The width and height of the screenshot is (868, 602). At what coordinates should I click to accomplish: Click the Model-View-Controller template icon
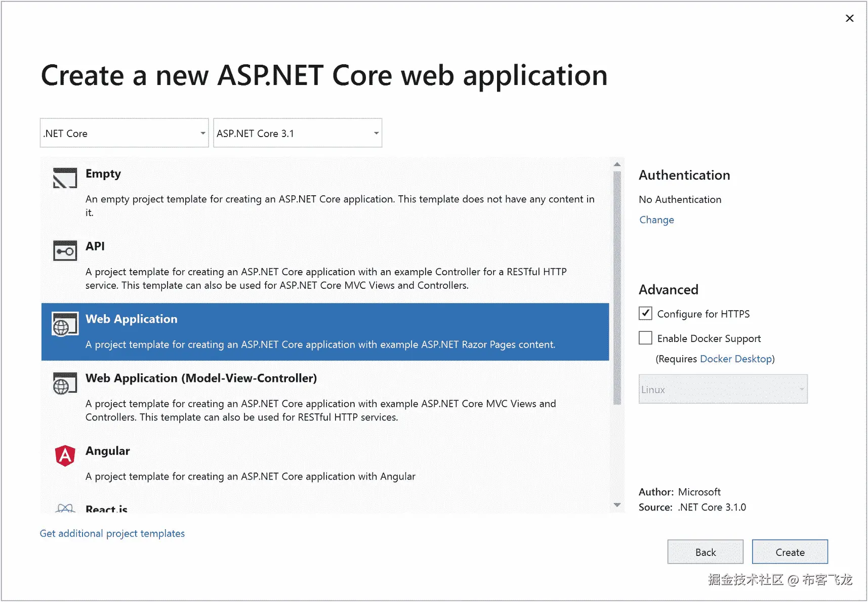tap(65, 383)
